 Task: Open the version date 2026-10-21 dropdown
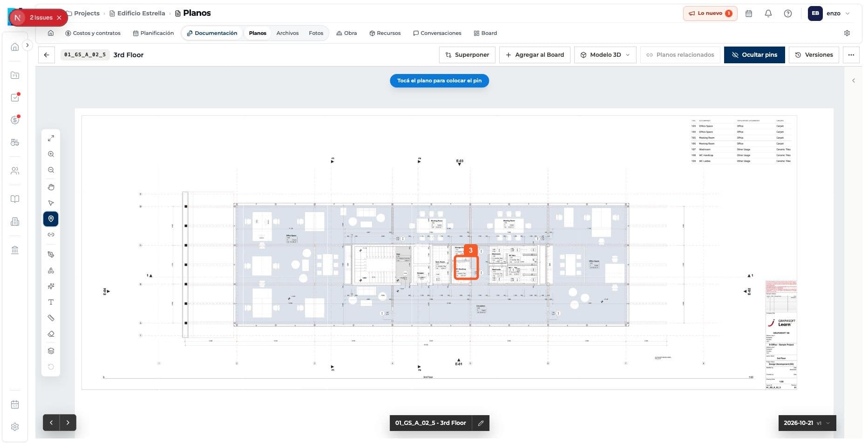[807, 423]
